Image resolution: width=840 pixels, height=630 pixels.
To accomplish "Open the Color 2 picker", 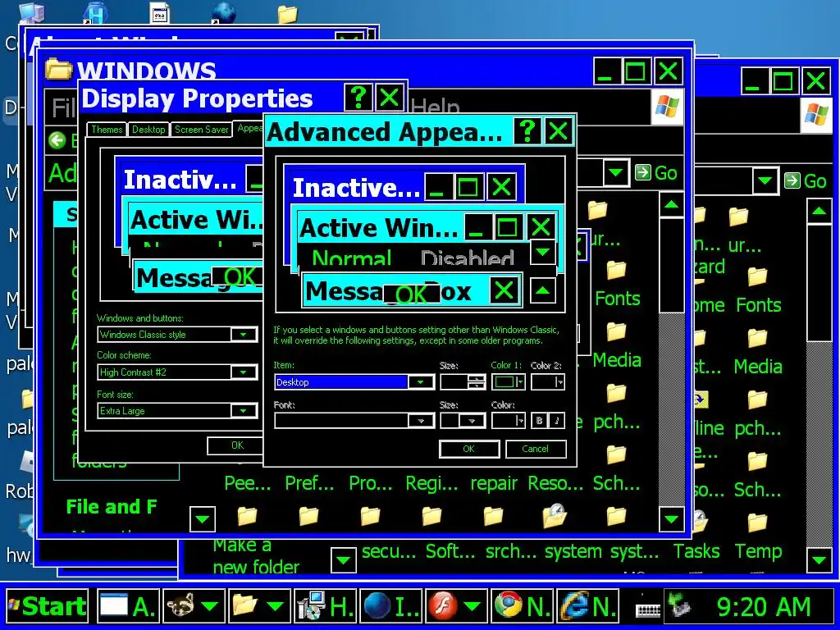I will 547,382.
